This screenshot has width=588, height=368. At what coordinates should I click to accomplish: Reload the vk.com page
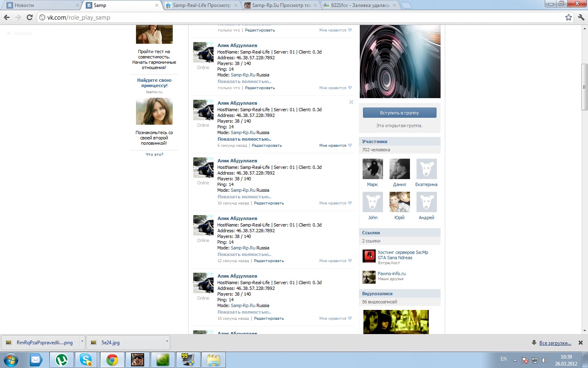point(29,17)
